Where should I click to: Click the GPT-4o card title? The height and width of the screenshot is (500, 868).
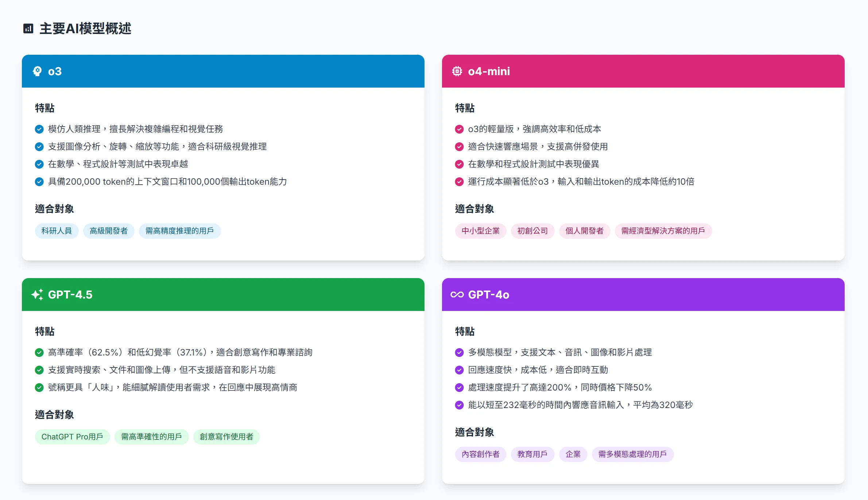(489, 295)
